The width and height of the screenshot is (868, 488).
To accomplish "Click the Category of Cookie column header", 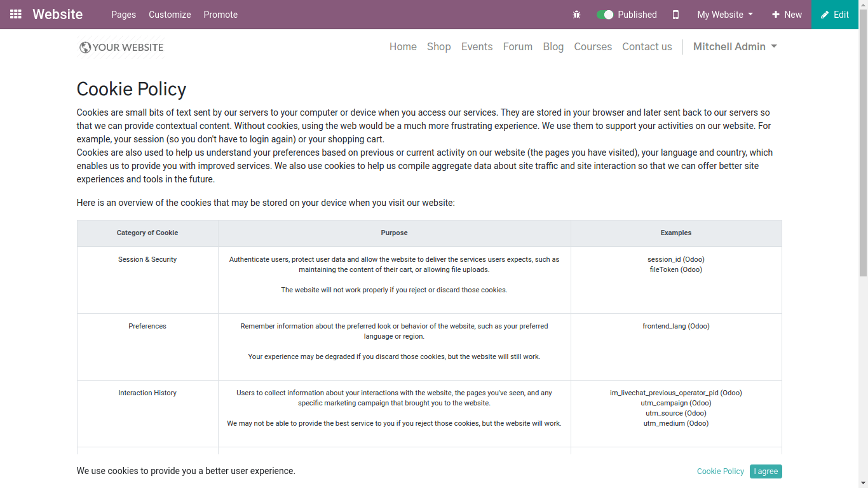I will pos(147,233).
